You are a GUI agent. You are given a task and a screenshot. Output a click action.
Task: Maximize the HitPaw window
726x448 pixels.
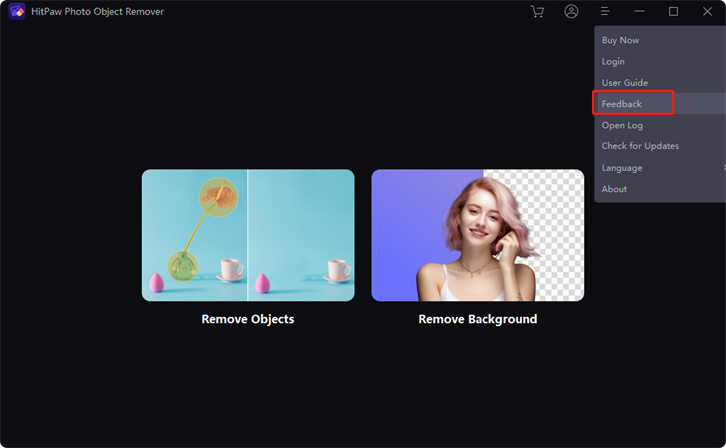[x=673, y=12]
